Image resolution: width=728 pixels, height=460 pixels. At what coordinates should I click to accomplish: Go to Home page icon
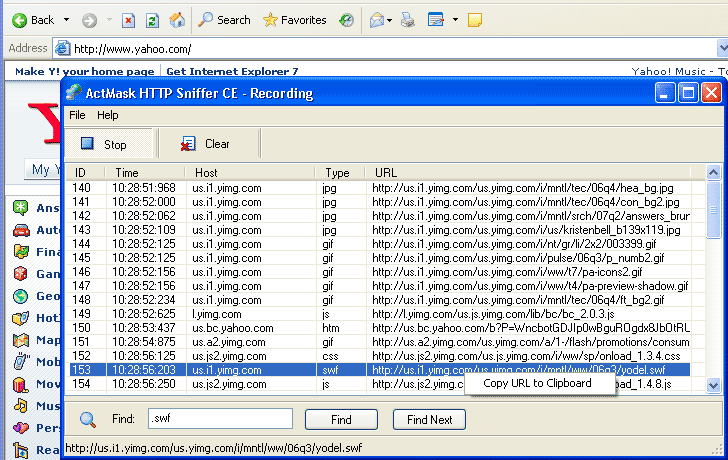(x=177, y=20)
